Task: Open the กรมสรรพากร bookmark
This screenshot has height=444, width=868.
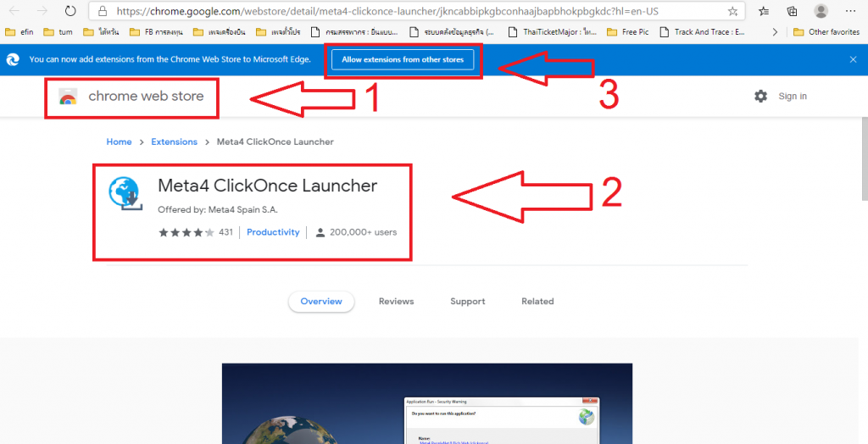Action: pyautogui.click(x=354, y=32)
